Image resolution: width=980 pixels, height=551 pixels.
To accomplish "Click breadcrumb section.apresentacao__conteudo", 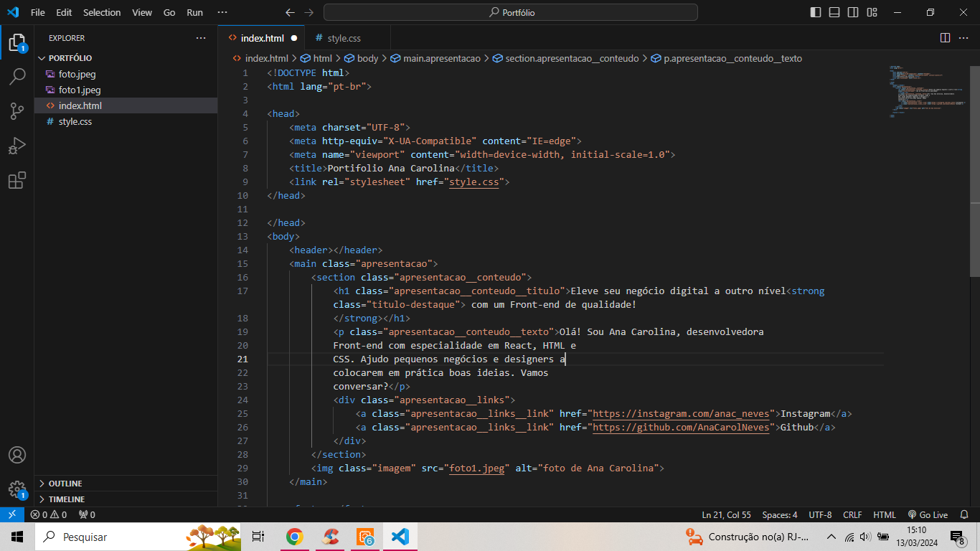I will click(565, 58).
